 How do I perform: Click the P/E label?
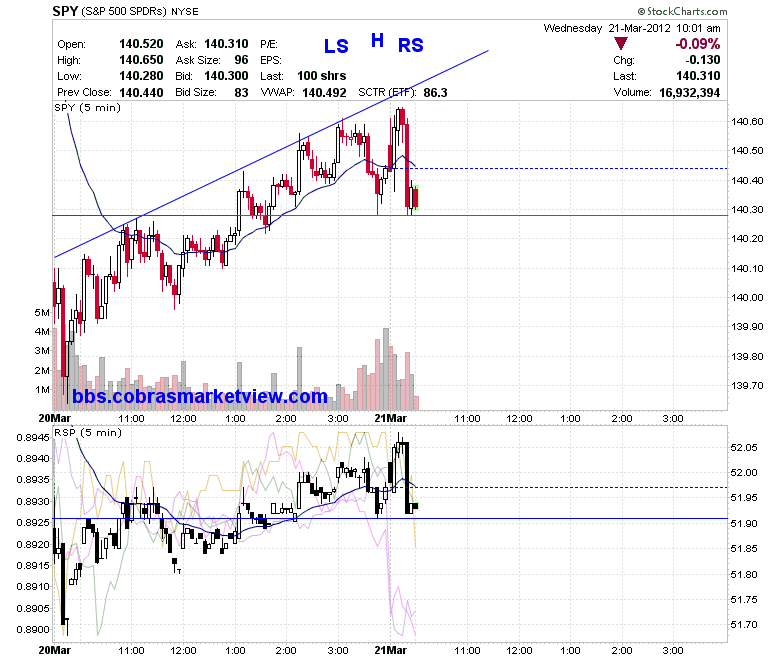tap(269, 44)
